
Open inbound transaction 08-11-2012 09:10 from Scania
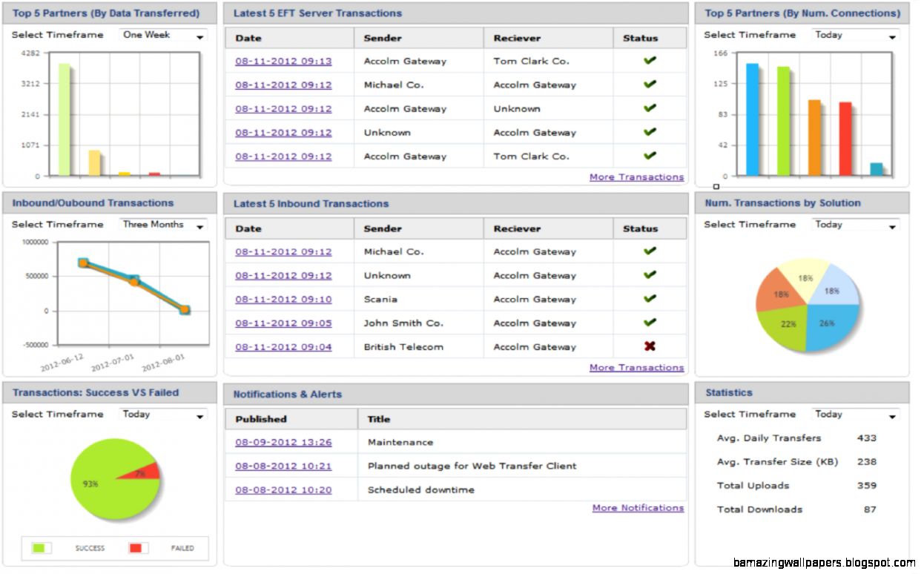click(283, 300)
